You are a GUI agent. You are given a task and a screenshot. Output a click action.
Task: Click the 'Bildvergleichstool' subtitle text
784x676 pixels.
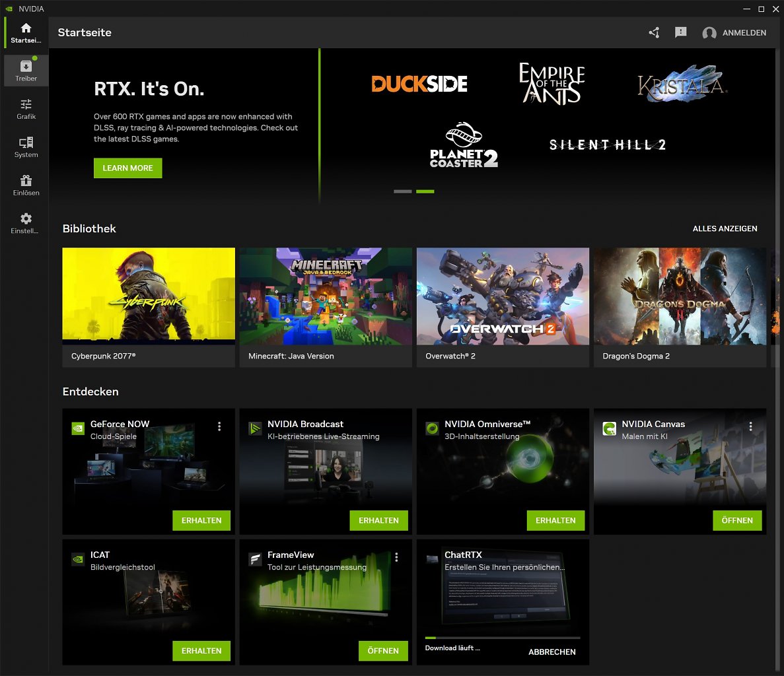point(122,567)
